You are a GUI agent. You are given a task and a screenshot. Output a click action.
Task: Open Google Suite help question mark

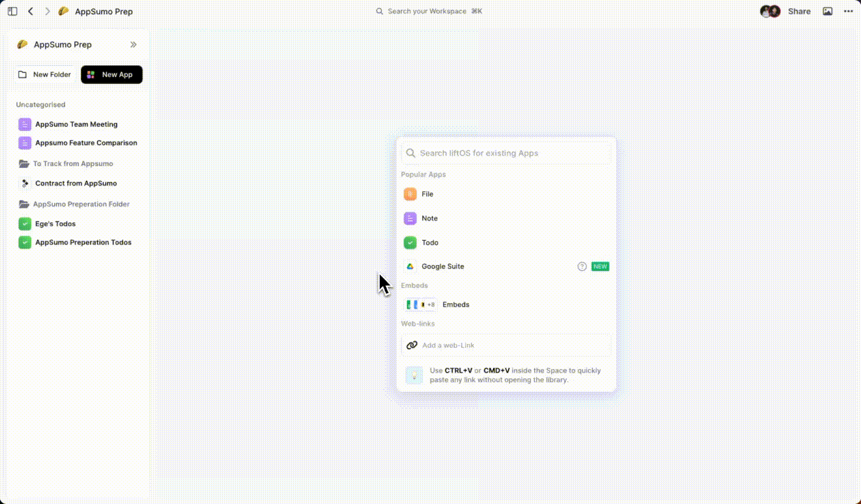pos(582,266)
